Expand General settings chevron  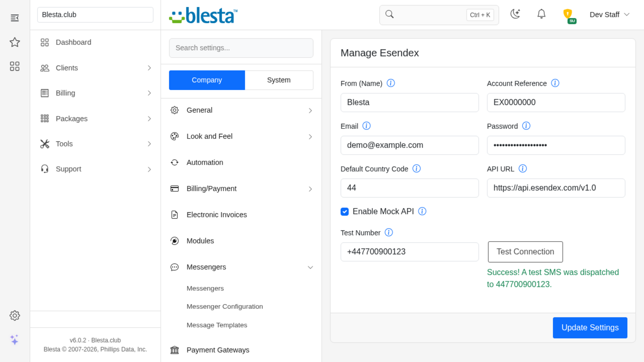coord(310,111)
